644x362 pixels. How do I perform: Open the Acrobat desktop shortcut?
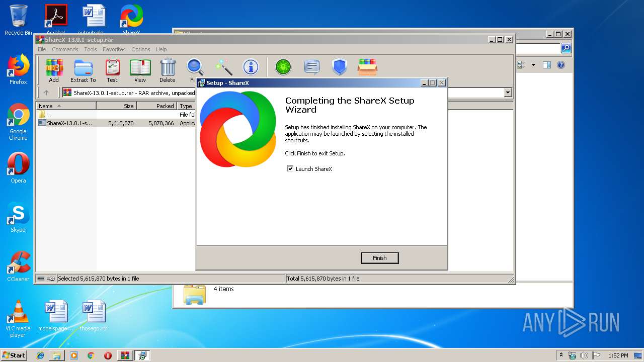[x=56, y=20]
